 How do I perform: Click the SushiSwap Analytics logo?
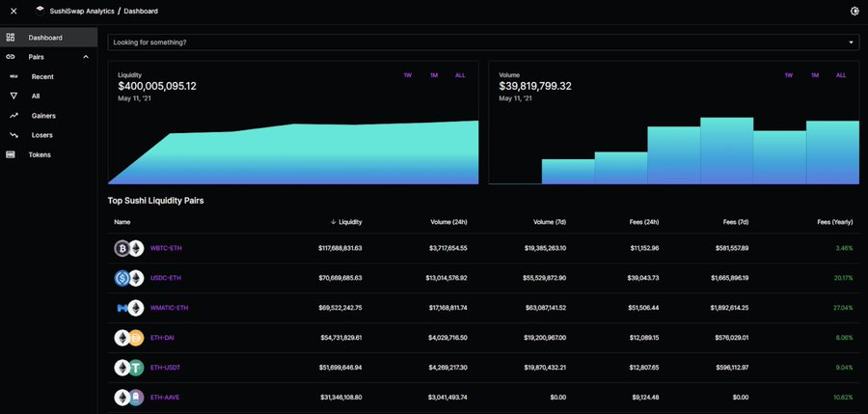pos(40,11)
